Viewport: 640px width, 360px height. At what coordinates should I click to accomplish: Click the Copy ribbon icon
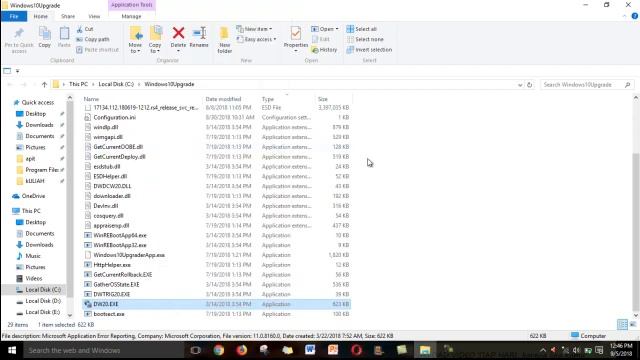(44, 37)
